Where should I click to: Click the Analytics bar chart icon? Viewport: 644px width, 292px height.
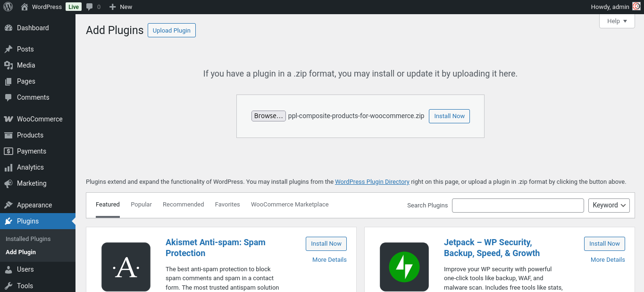click(x=8, y=167)
